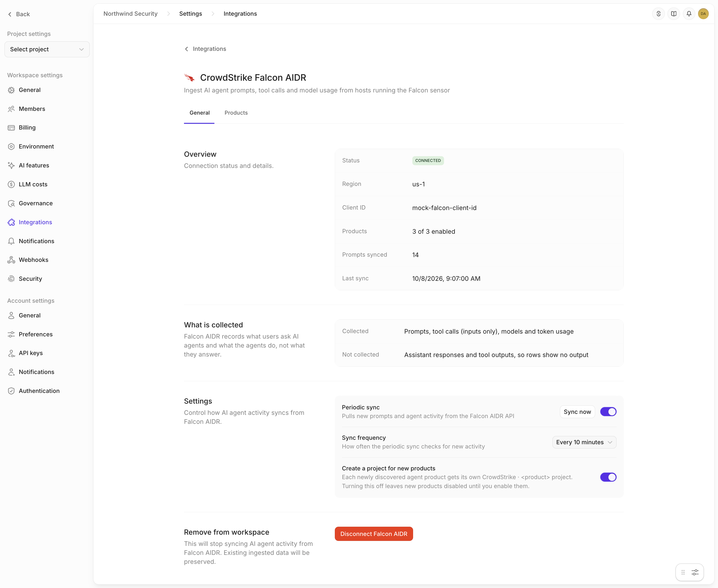Open AI features sparkle icon
This screenshot has width=718, height=588.
(11, 165)
